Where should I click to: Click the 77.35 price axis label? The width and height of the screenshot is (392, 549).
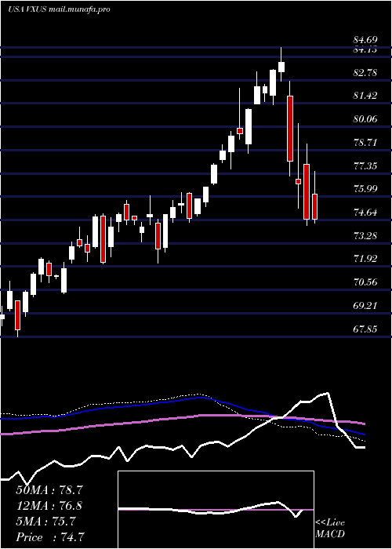click(365, 166)
